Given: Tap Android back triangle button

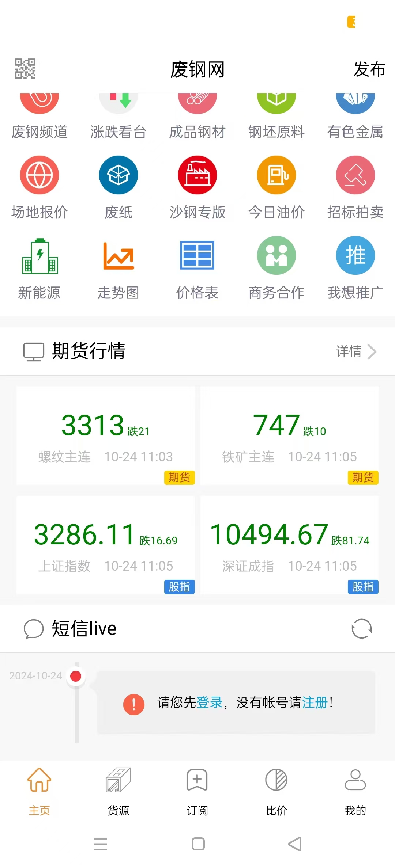Looking at the screenshot, I should 295,844.
